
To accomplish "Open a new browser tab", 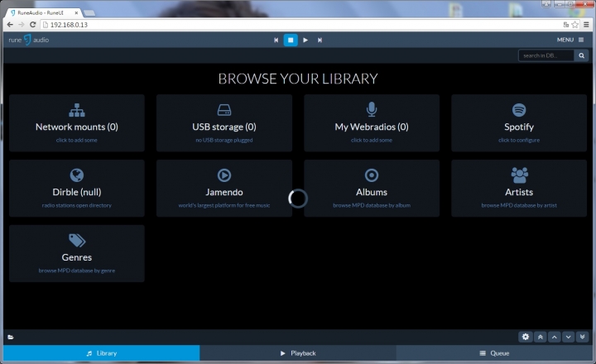I will (89, 13).
